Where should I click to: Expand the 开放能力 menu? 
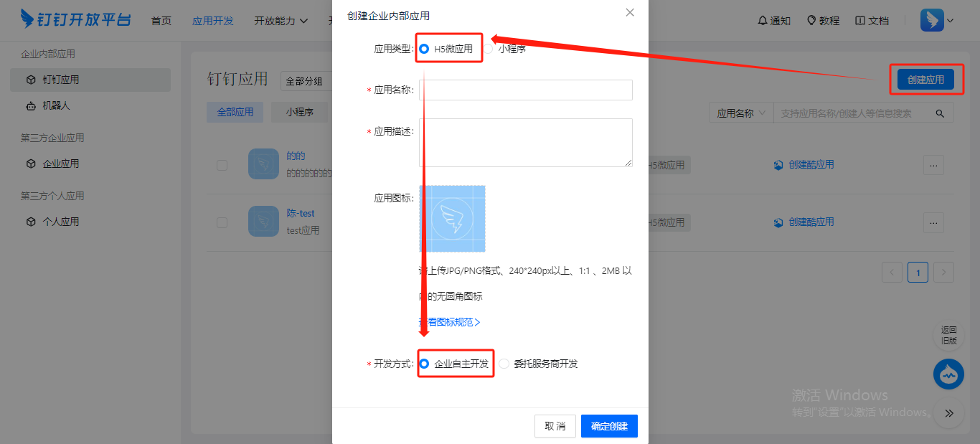pyautogui.click(x=281, y=21)
